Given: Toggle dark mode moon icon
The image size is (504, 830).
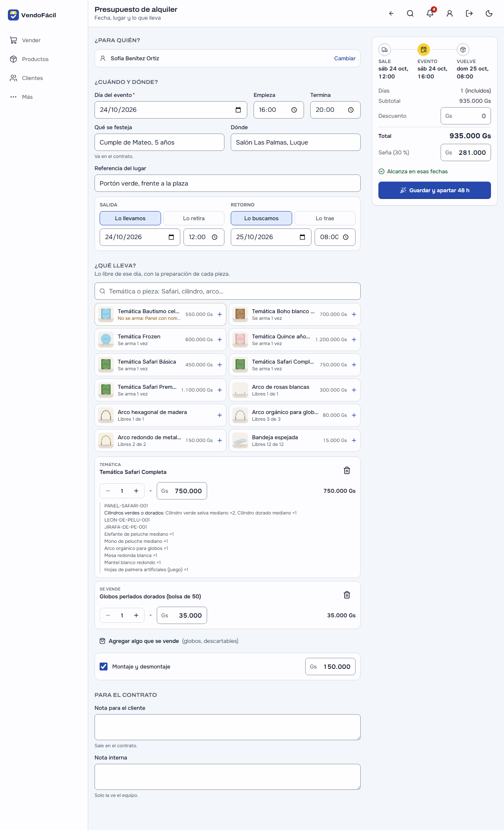Looking at the screenshot, I should 489,13.
